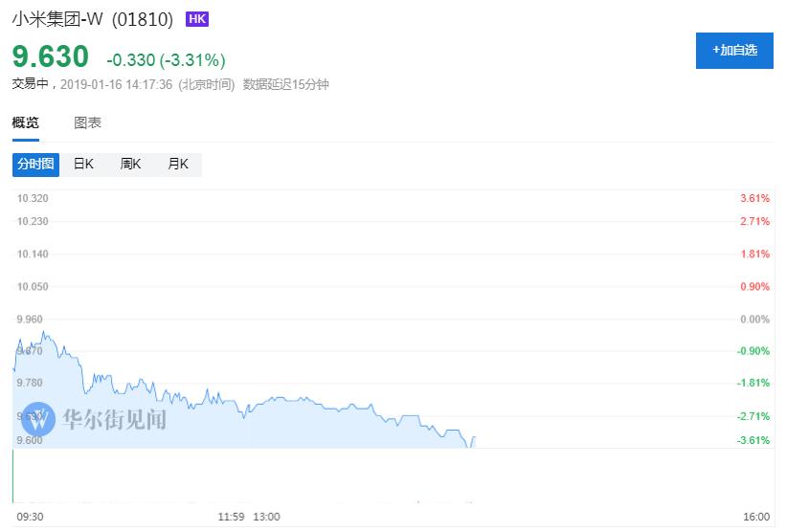Click the 13:00 time axis marker
The width and height of the screenshot is (786, 532).
click(x=266, y=517)
